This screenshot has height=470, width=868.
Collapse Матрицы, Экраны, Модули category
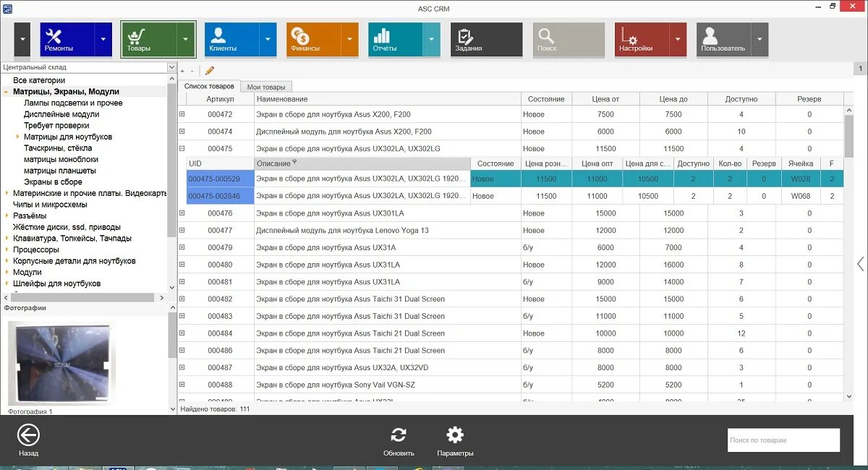(6, 92)
